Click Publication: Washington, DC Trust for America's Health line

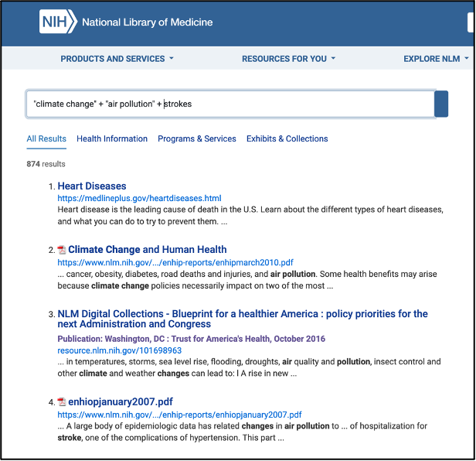tap(192, 339)
